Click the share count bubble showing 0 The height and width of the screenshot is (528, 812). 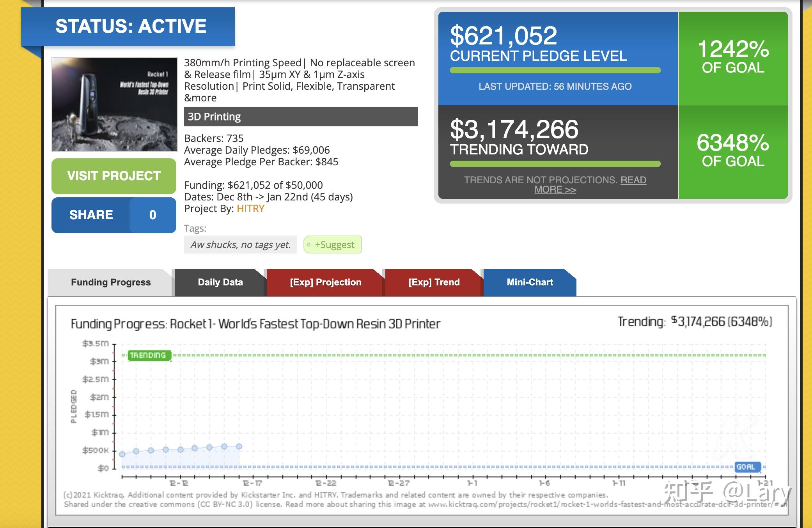tap(152, 215)
